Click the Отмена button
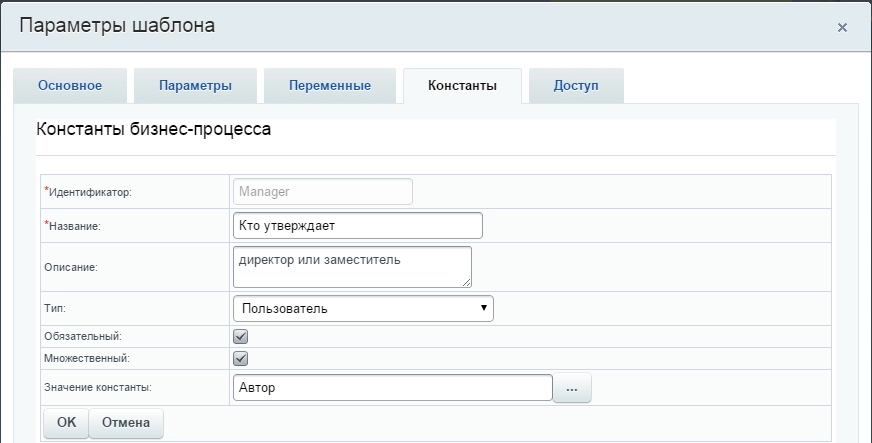 tap(126, 423)
